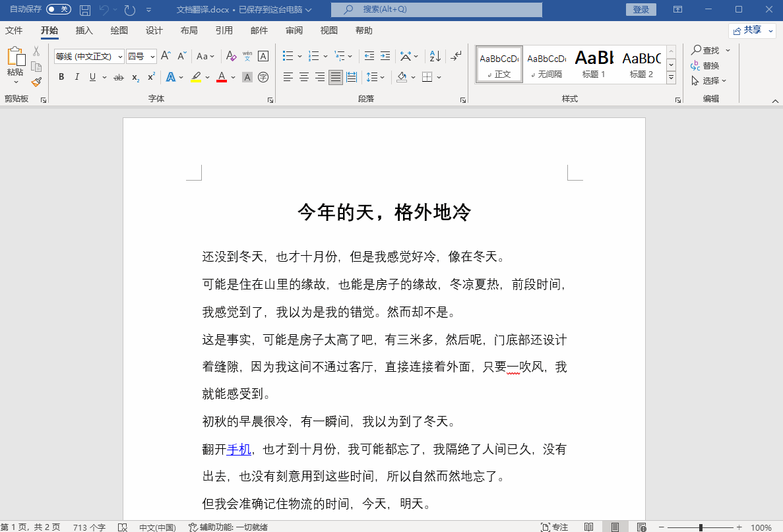Toggle bold formatting

pyautogui.click(x=61, y=77)
